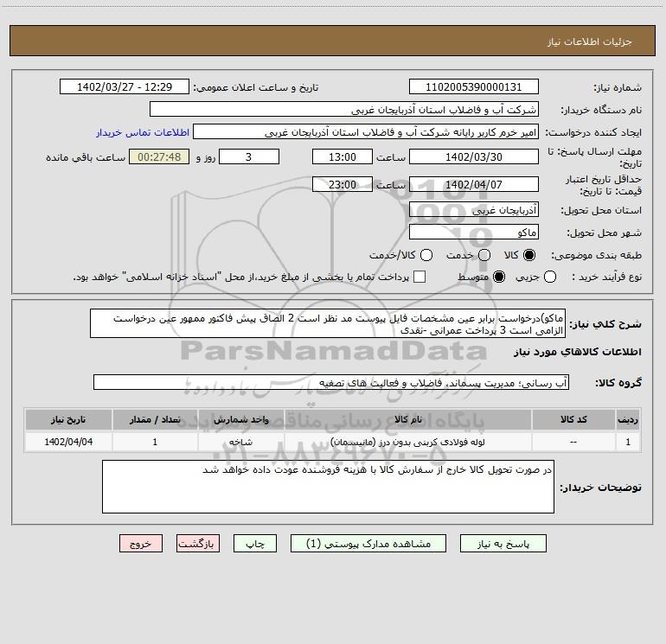Select the 'کالا/خدمت' radio button
The image size is (666, 644).
tap(426, 255)
